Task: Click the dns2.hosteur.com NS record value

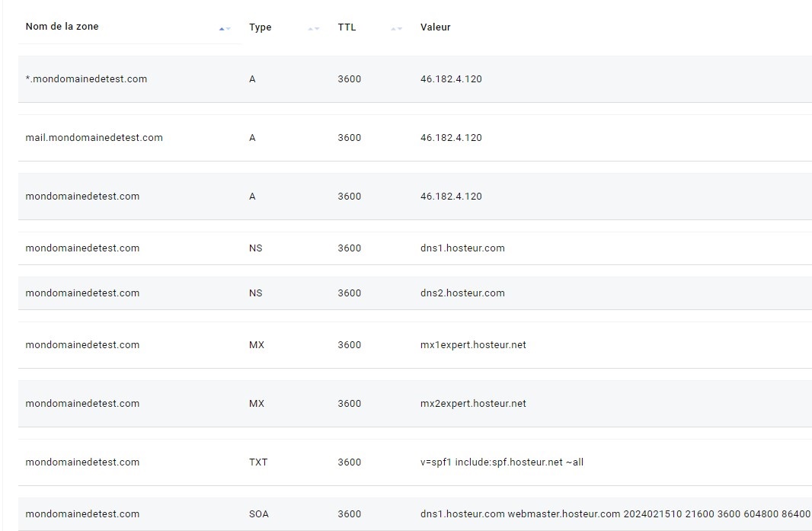Action: point(462,293)
